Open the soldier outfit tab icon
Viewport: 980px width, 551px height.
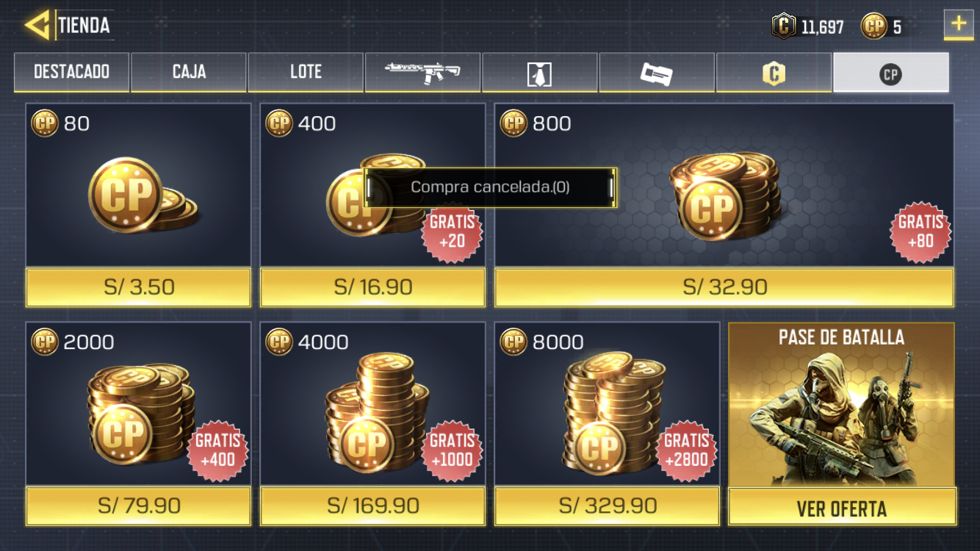pos(539,72)
